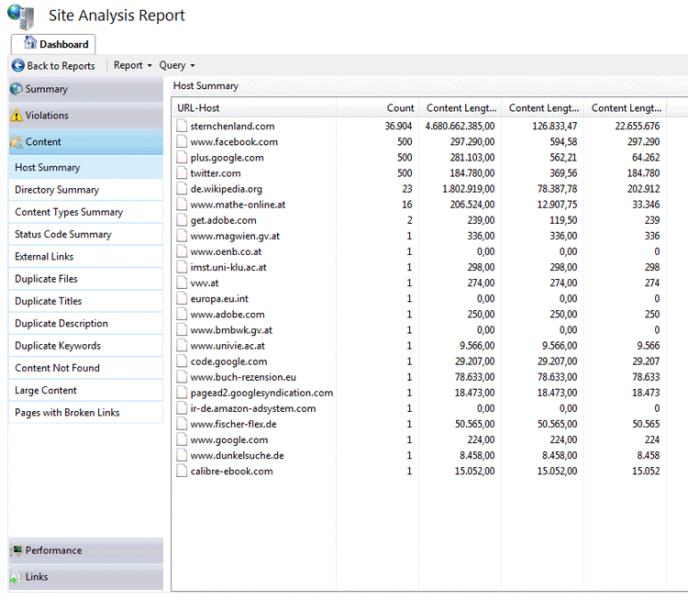
Task: Select the www.fischer-flex.de row
Action: click(420, 424)
